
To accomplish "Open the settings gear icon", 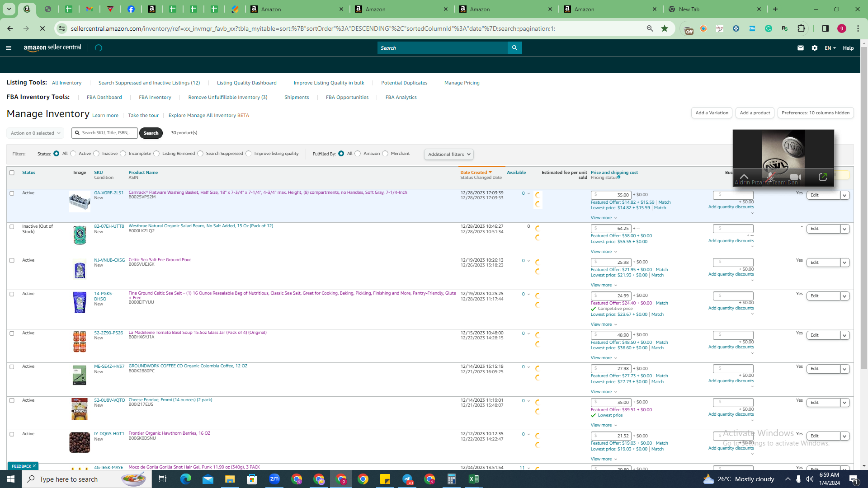I will [815, 48].
